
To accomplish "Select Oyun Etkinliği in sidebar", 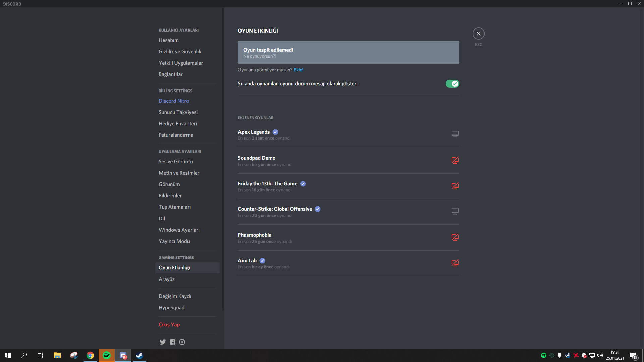I will pos(187,268).
